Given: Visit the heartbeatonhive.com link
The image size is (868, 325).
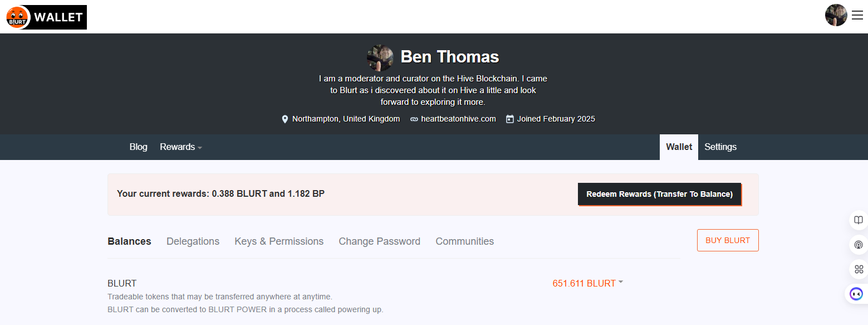Looking at the screenshot, I should [458, 119].
